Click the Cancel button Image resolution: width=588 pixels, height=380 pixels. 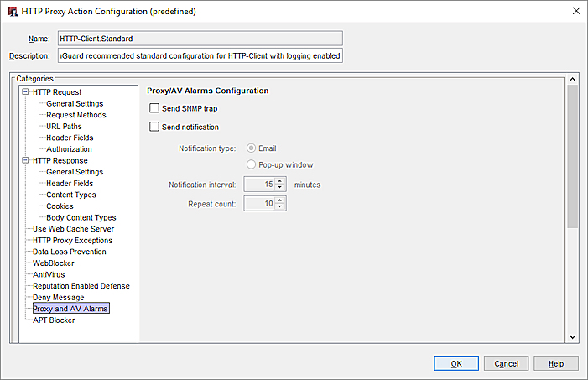[x=506, y=363]
